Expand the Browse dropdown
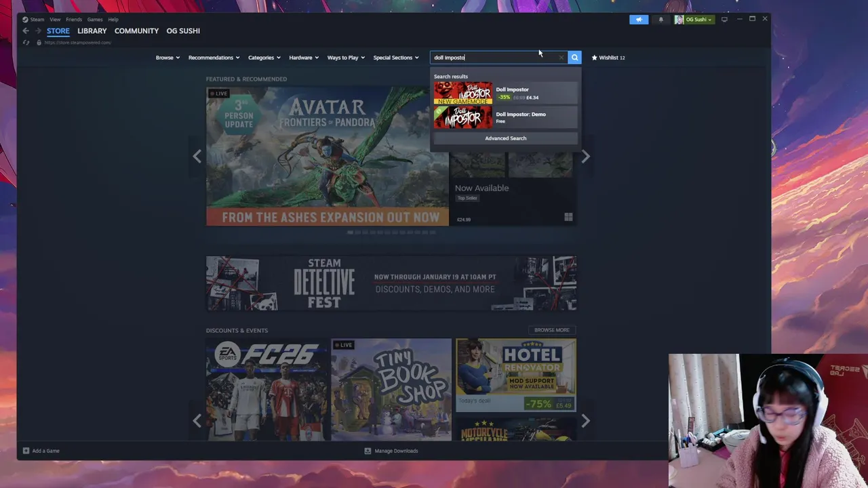868x488 pixels. tap(167, 58)
